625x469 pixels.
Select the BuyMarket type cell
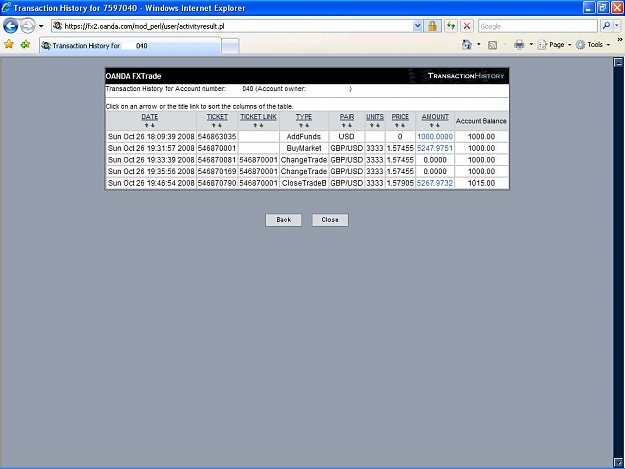[x=304, y=148]
